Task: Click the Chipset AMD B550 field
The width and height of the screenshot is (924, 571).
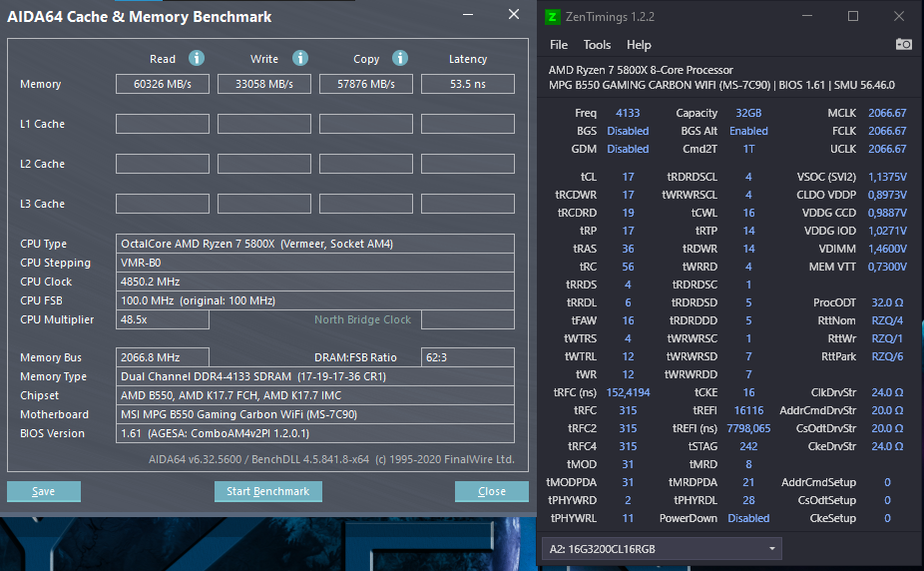Action: point(315,395)
